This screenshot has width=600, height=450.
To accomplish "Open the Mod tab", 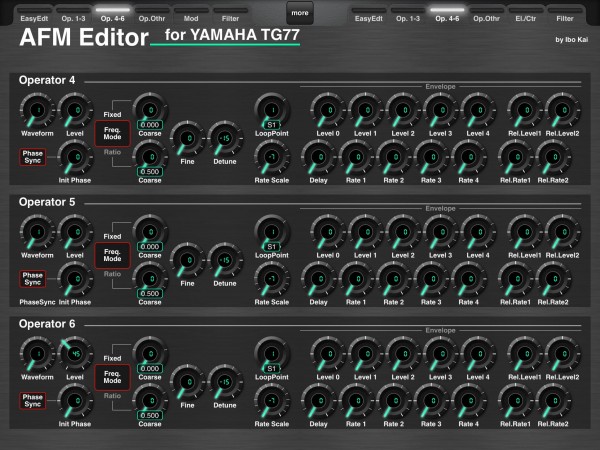I will click(x=191, y=15).
